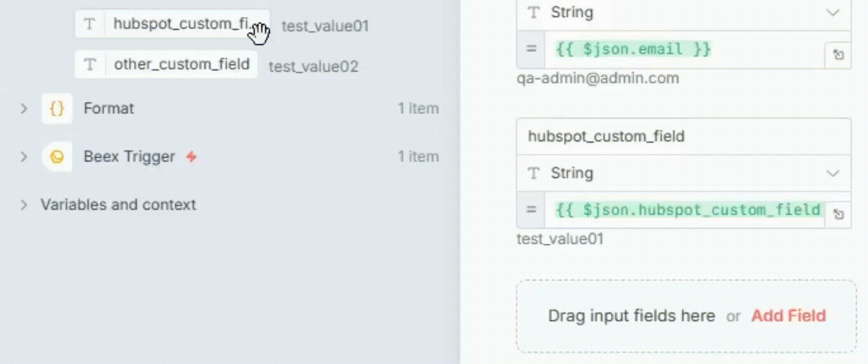
Task: Click the T type icon of other_custom_field pill
Action: (90, 65)
